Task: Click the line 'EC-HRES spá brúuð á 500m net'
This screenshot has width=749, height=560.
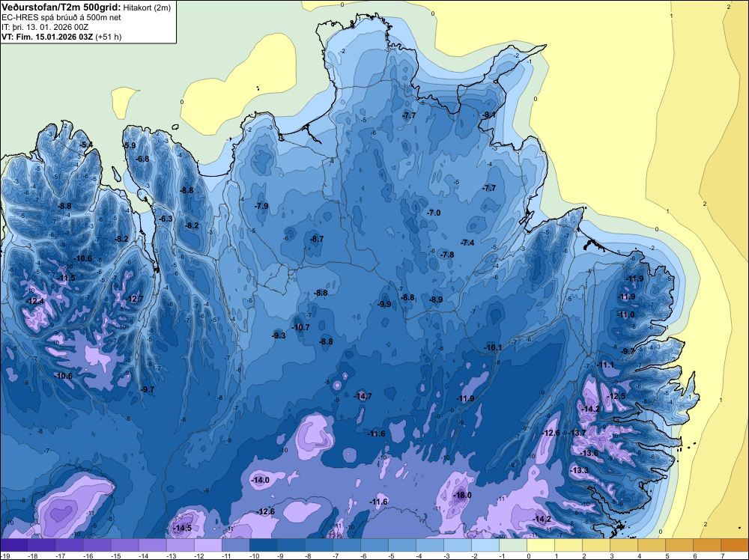Action: [61, 17]
